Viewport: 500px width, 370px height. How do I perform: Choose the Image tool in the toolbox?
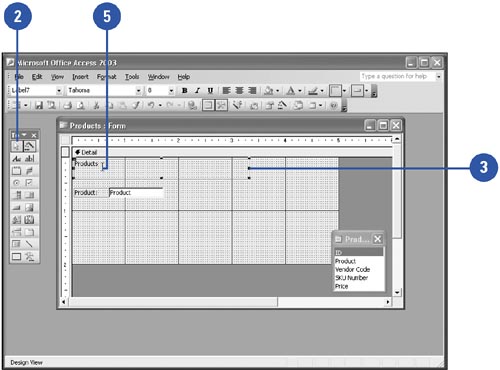point(29,208)
